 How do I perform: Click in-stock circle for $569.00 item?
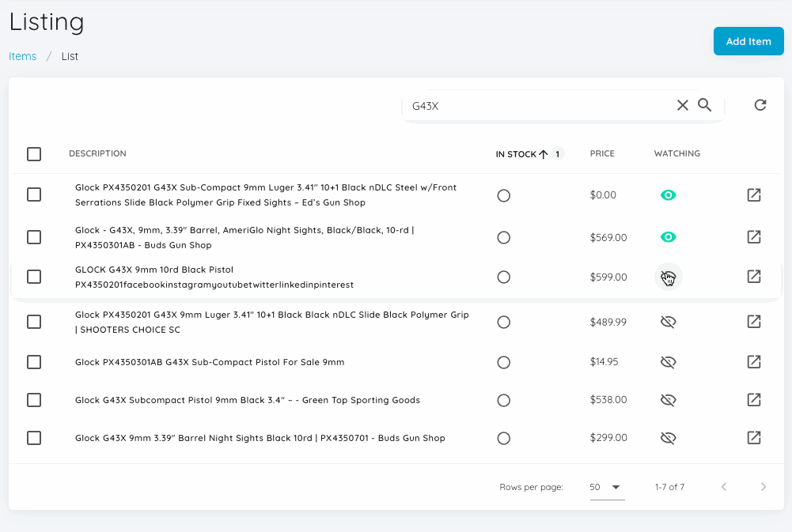point(503,237)
